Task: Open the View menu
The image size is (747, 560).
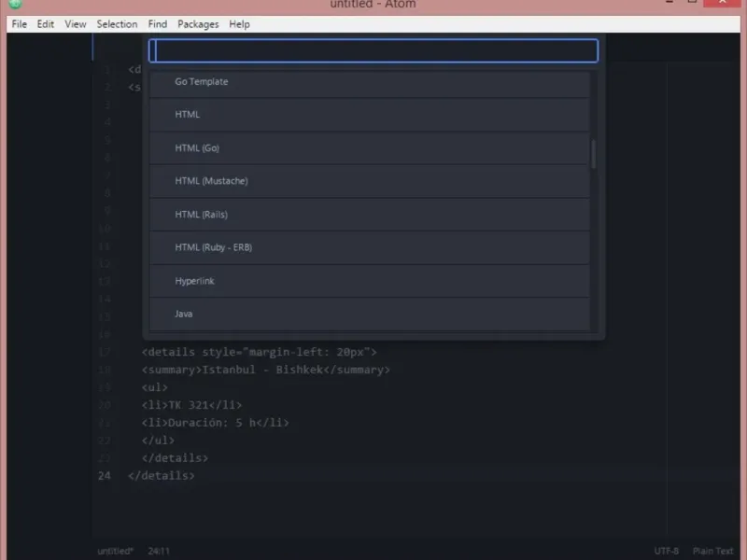Action: 76,24
